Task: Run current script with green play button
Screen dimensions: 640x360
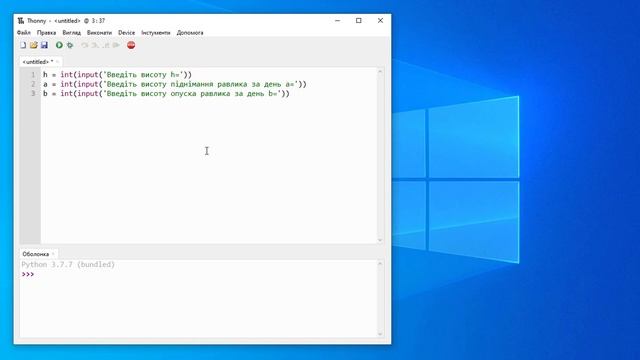Action: pyautogui.click(x=59, y=45)
